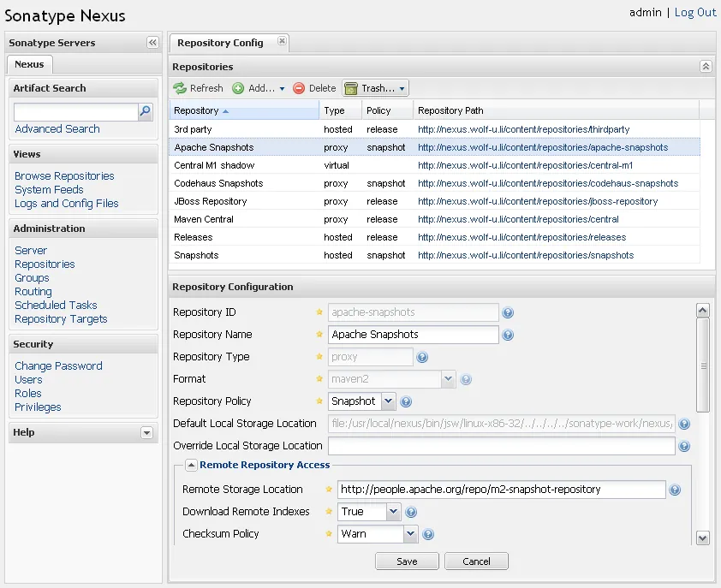Open help icon for Repository Name
This screenshot has height=588, width=721.
tap(508, 335)
